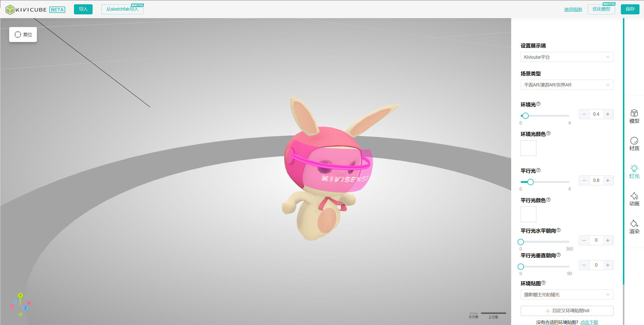Open the Render (渲染) sidebar panel
Viewport: 644px width, 325px height.
pos(634,227)
